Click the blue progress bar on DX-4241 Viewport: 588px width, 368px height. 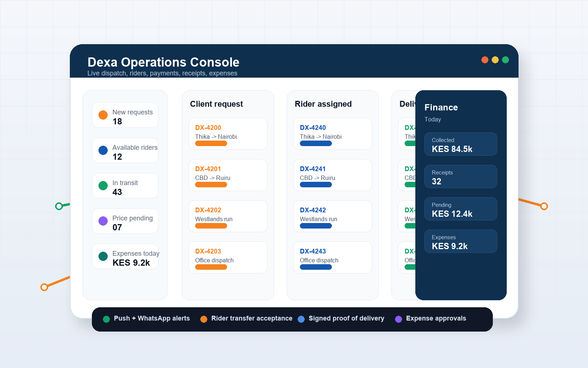[x=316, y=185]
